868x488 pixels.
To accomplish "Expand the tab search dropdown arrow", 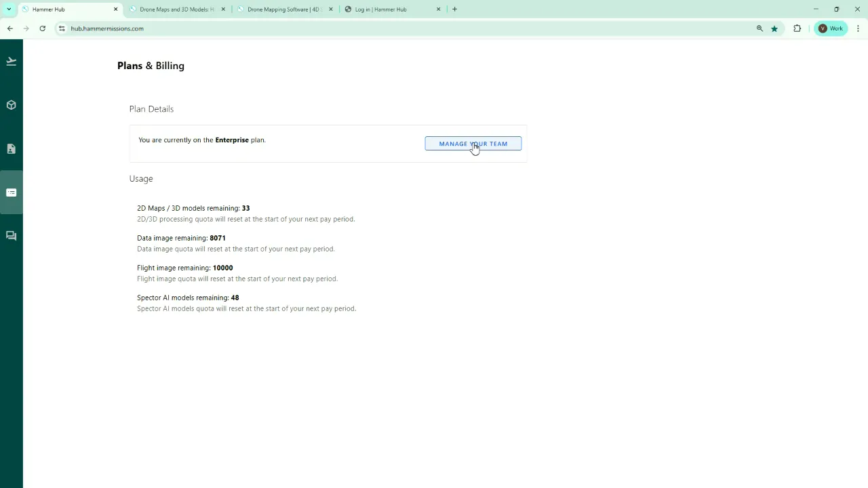I will tap(9, 9).
